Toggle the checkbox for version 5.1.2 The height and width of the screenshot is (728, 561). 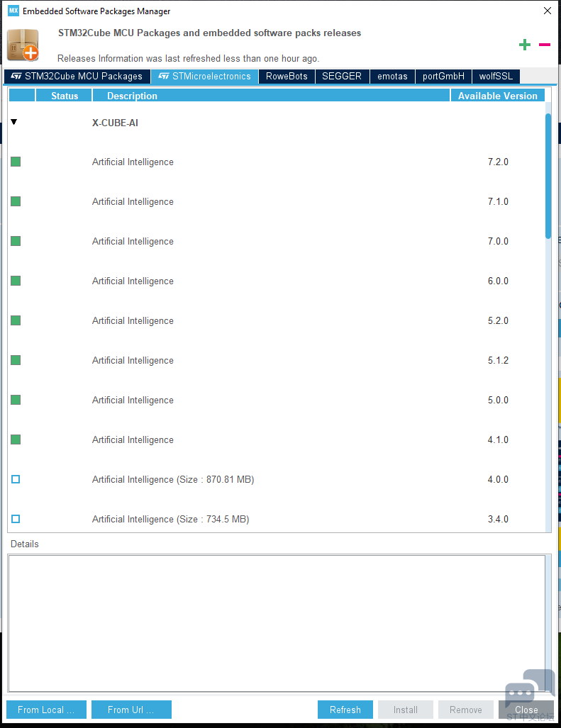pos(16,360)
